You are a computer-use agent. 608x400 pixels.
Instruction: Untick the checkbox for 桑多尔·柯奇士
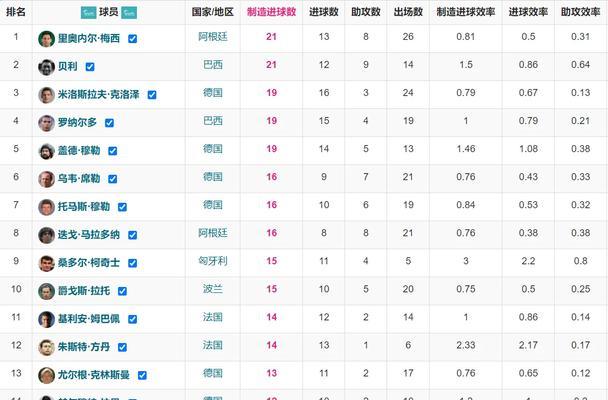133,263
